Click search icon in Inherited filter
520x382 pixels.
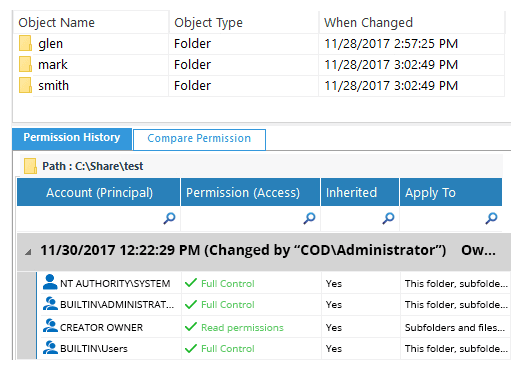(x=388, y=218)
